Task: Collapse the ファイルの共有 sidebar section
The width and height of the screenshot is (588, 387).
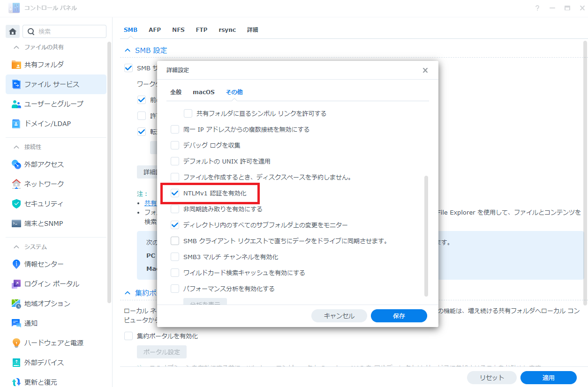Action: tap(16, 47)
